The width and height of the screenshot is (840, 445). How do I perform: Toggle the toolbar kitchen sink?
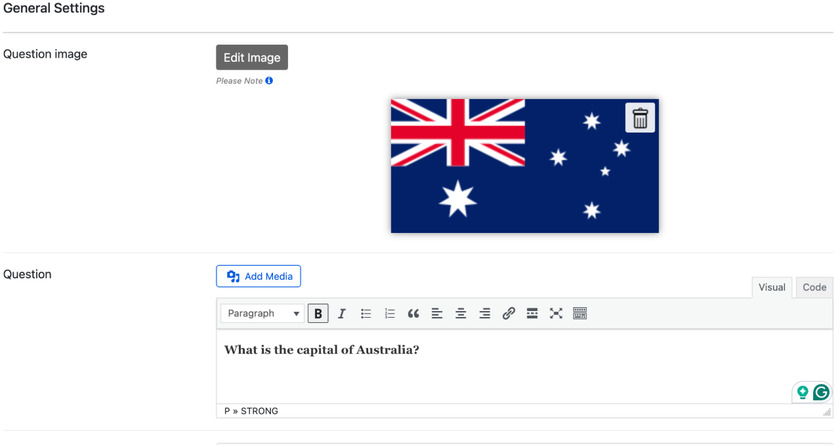(580, 313)
